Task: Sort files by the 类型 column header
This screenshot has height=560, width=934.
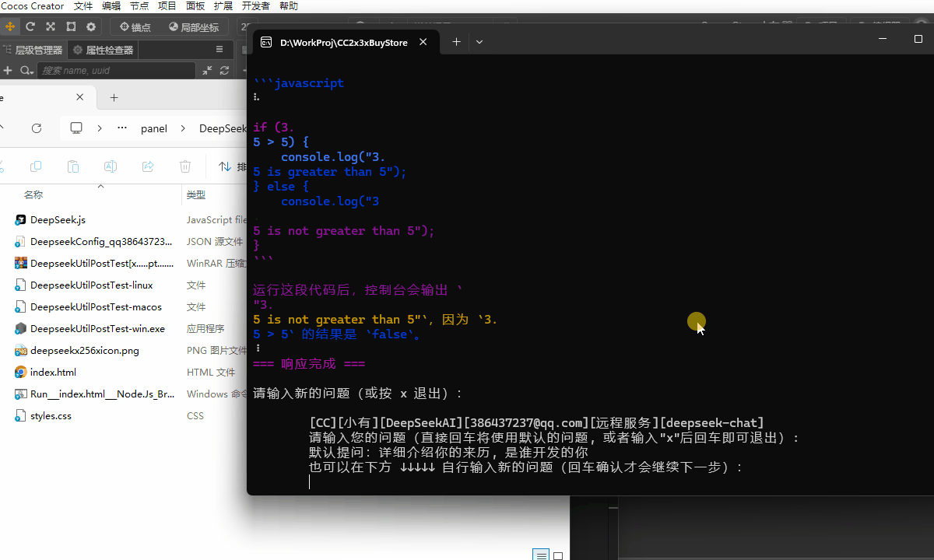Action: 196,194
